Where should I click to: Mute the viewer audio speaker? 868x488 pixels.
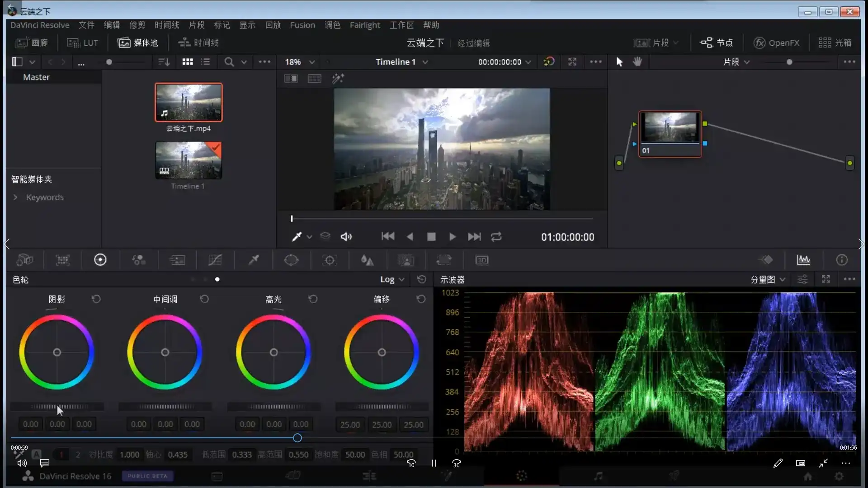coord(346,237)
